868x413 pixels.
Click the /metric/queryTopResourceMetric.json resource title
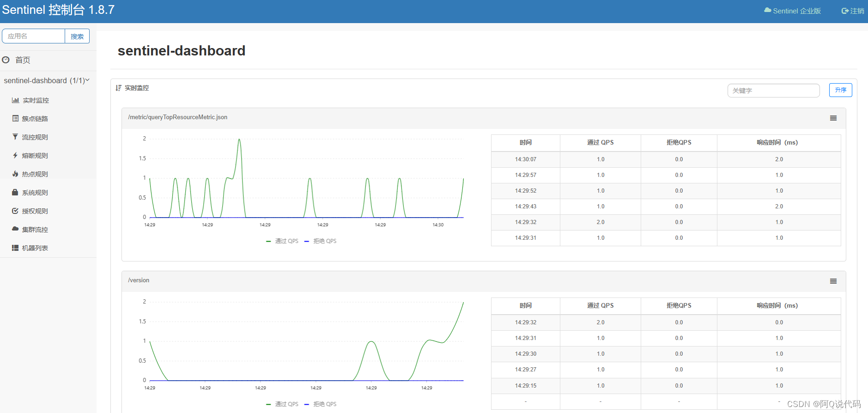[178, 117]
